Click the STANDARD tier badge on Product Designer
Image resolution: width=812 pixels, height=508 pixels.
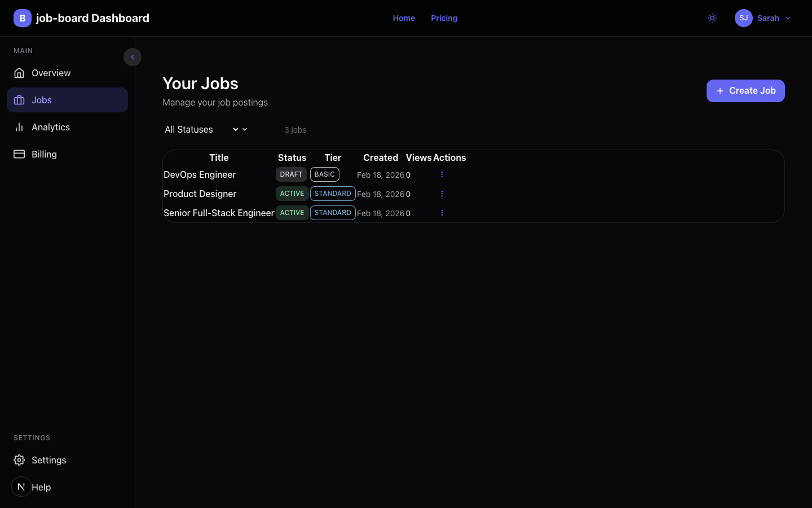coord(333,194)
